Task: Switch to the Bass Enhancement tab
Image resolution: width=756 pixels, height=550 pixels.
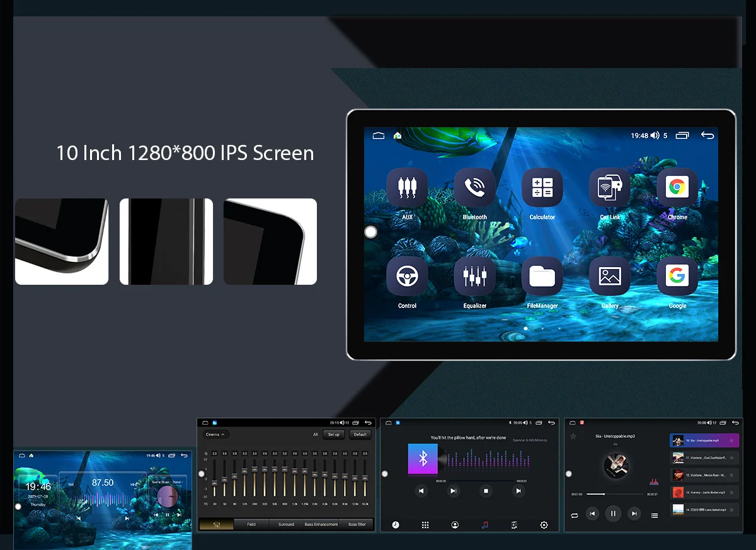Action: pyautogui.click(x=321, y=524)
